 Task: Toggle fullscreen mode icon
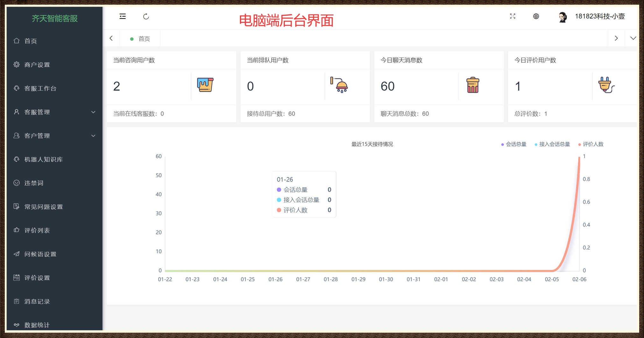(513, 16)
